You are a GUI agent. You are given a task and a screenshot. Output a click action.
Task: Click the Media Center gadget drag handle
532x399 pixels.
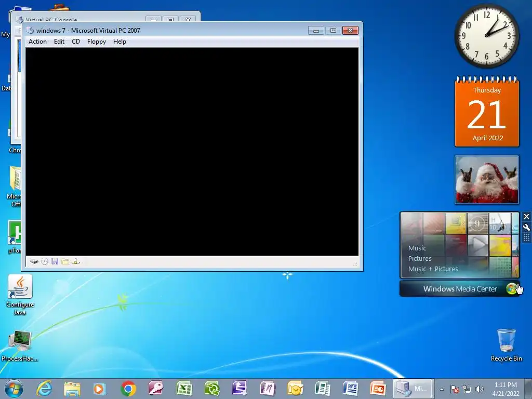click(527, 237)
